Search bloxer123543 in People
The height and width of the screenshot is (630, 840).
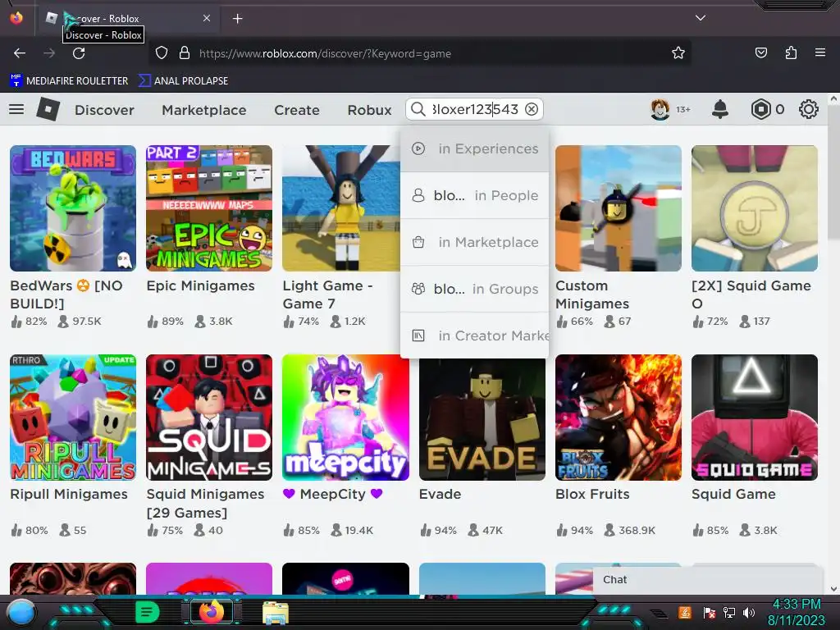[x=475, y=195]
